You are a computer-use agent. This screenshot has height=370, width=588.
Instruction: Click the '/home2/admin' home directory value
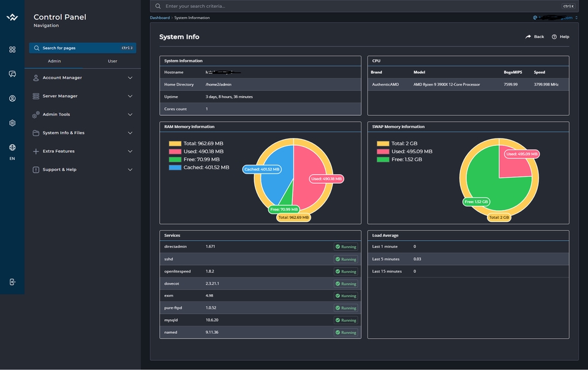pyautogui.click(x=218, y=85)
